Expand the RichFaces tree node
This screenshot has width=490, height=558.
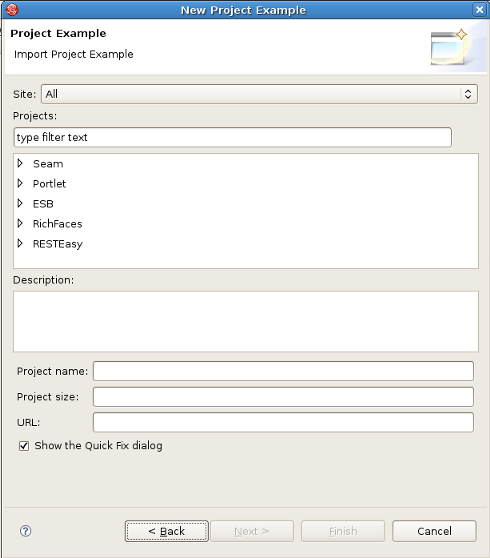click(x=20, y=223)
